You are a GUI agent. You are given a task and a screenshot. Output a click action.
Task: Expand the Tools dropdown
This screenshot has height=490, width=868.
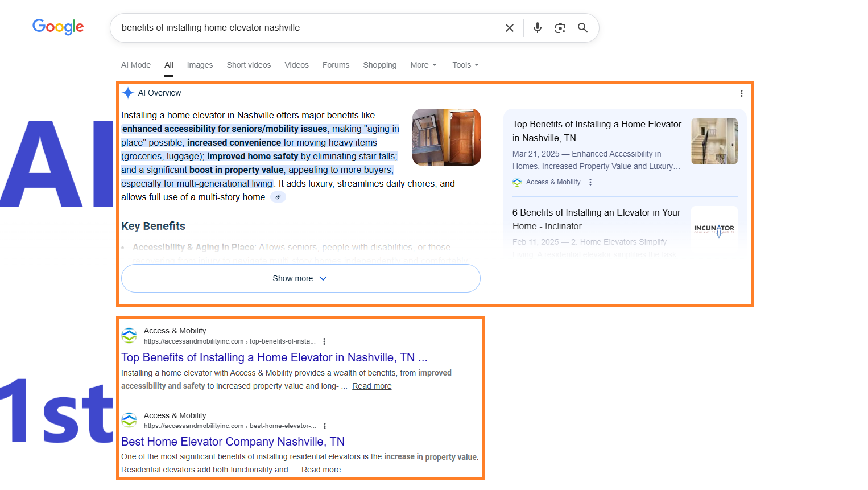(x=465, y=65)
